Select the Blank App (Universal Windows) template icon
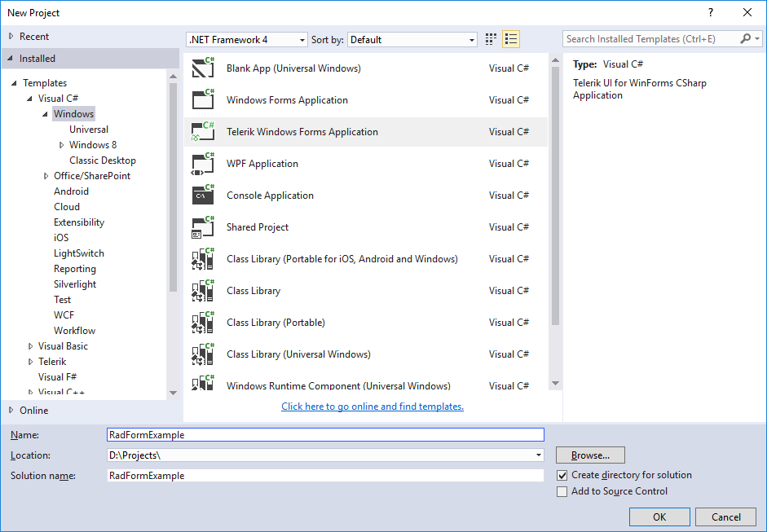 coord(204,68)
